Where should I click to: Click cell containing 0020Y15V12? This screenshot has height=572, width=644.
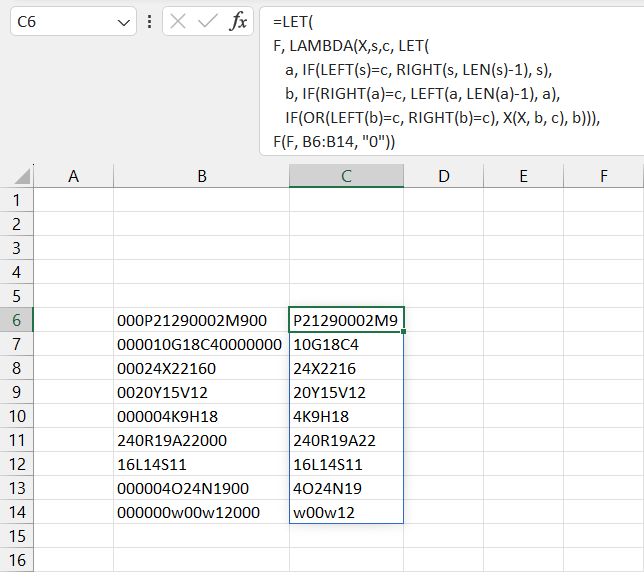tap(202, 392)
